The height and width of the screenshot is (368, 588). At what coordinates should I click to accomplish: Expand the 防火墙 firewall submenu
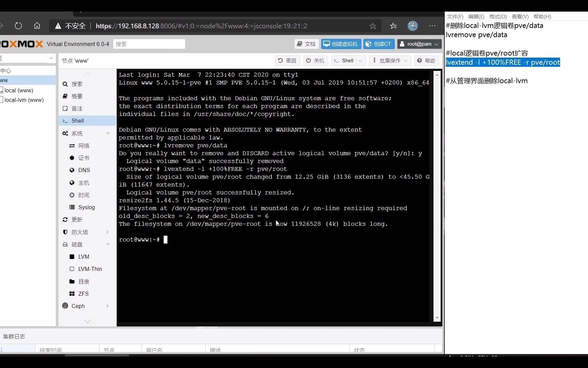108,232
